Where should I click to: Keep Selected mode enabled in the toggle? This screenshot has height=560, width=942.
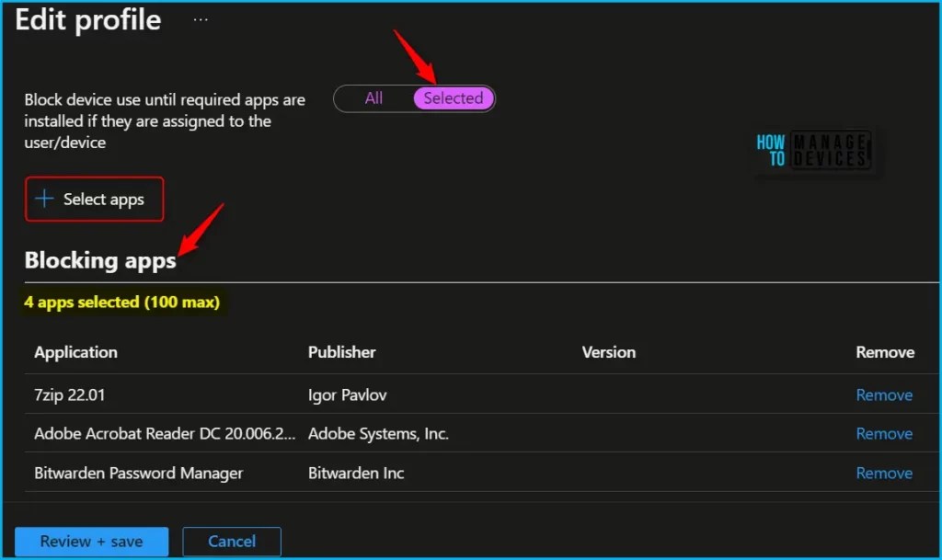coord(454,97)
